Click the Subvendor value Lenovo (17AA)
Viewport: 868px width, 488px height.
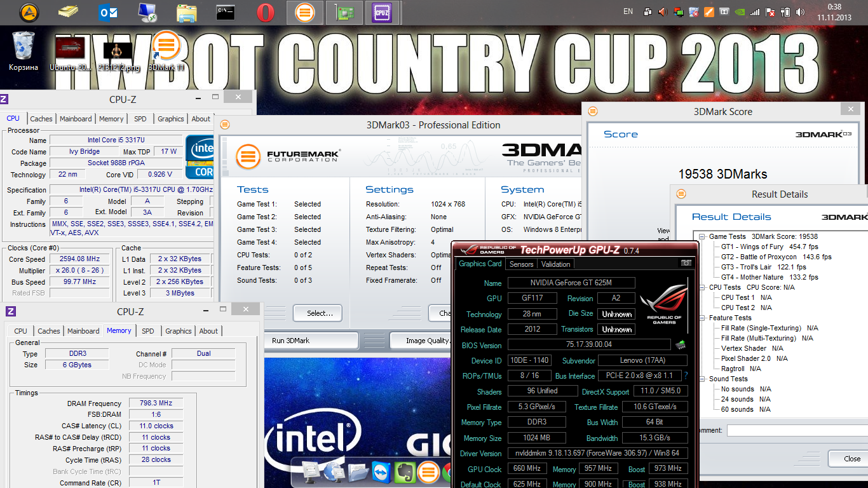tap(642, 360)
